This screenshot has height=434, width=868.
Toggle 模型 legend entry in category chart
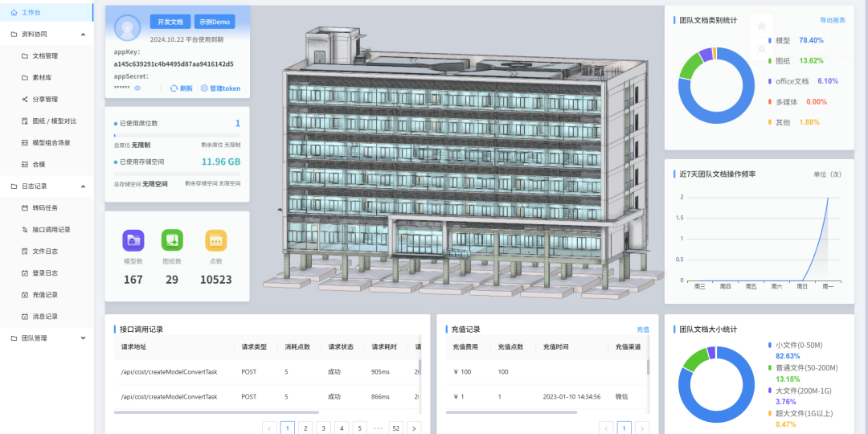(x=782, y=40)
